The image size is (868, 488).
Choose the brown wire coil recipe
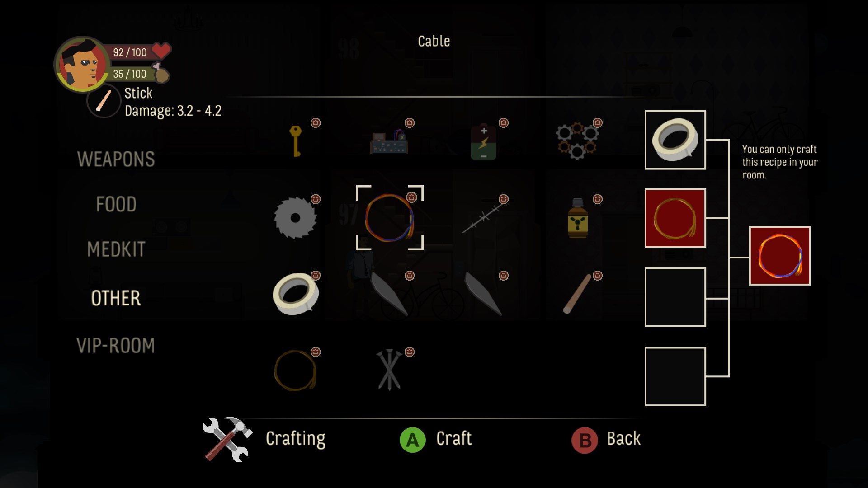coord(295,370)
